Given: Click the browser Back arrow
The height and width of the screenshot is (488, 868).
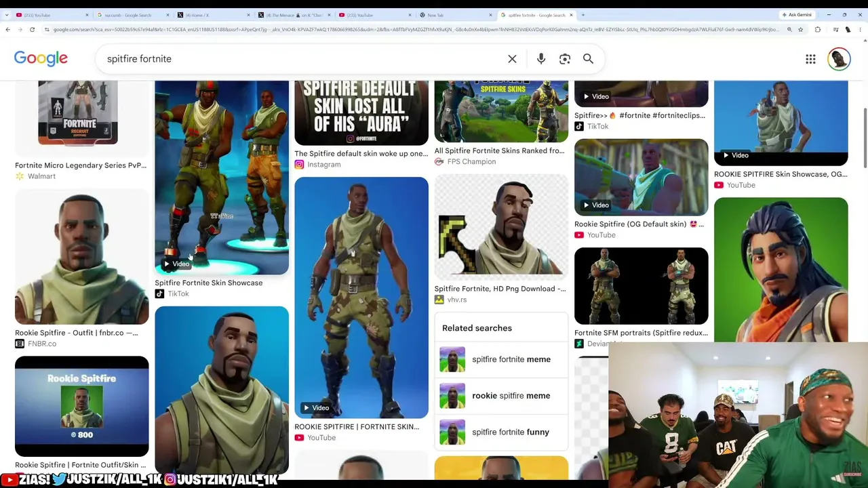Looking at the screenshot, I should click(x=7, y=29).
